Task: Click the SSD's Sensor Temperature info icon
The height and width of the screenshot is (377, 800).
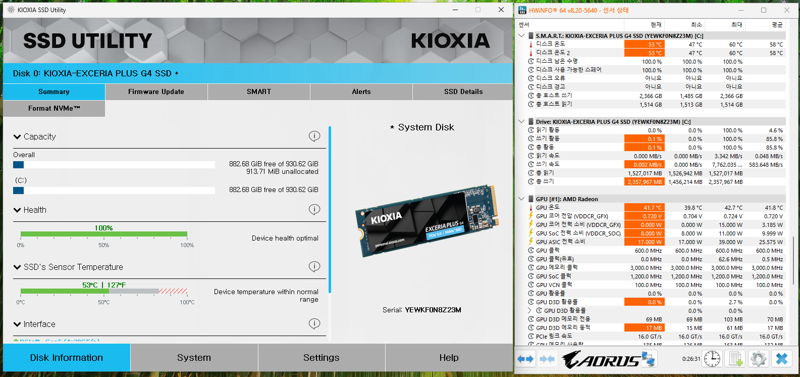Action: point(314,266)
